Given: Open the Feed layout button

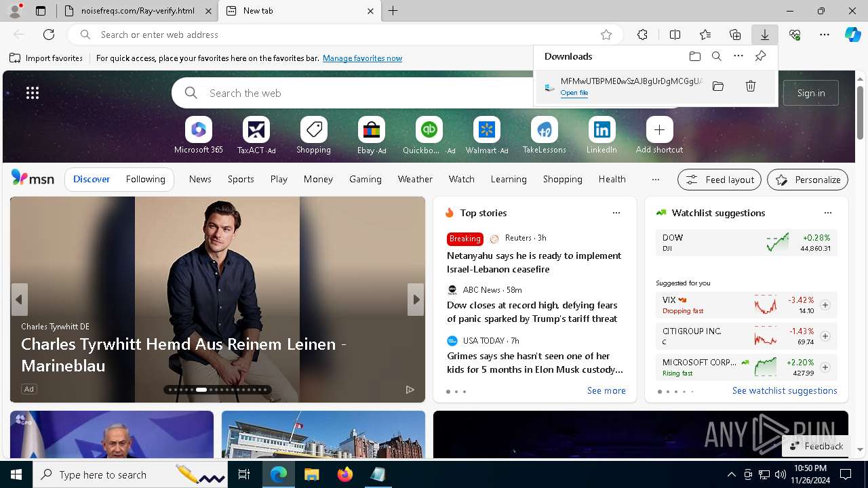Looking at the screenshot, I should (x=719, y=180).
